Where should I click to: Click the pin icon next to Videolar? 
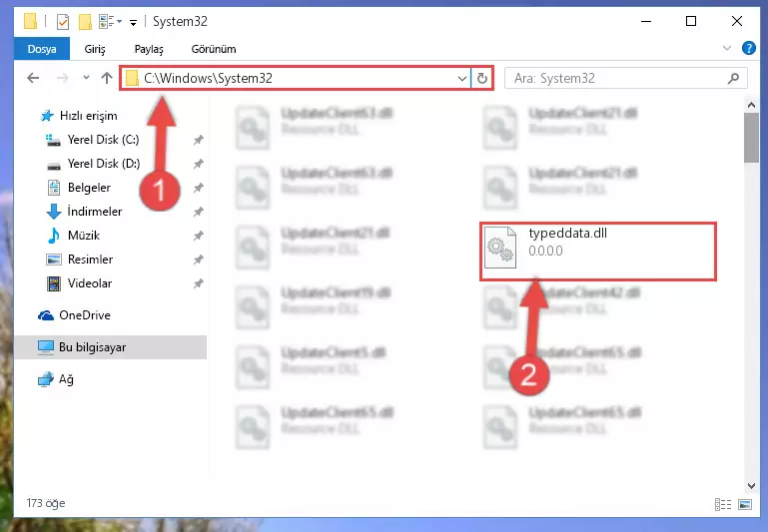click(198, 283)
